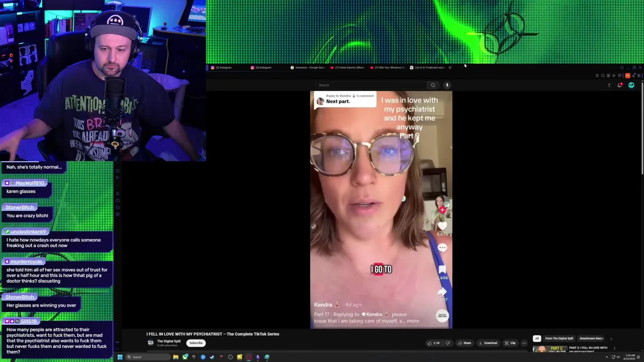Create a Clip of the video
Viewport: 644px width, 362px height.
coord(510,343)
